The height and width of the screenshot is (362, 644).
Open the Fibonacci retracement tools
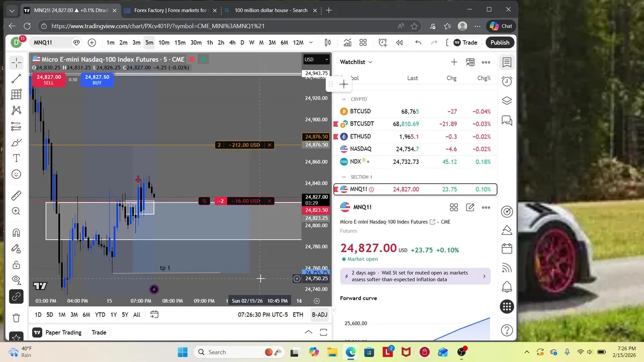pyautogui.click(x=16, y=94)
